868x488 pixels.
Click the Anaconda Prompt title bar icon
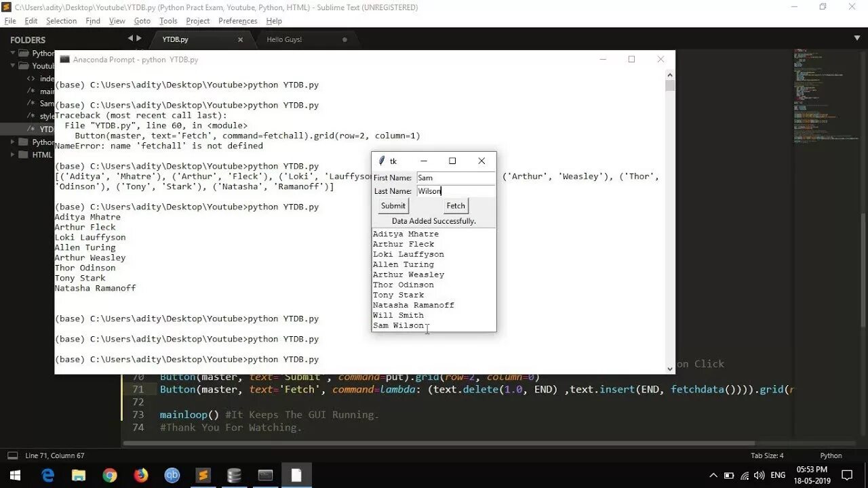pos(65,60)
